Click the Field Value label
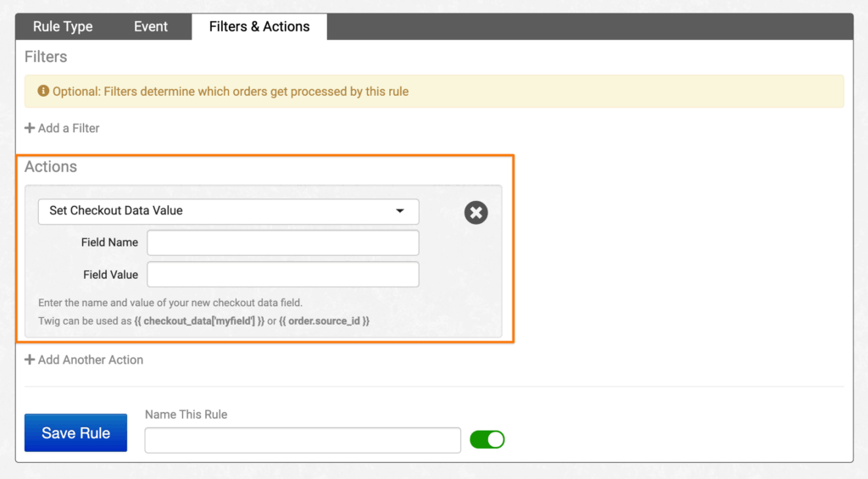 point(110,275)
